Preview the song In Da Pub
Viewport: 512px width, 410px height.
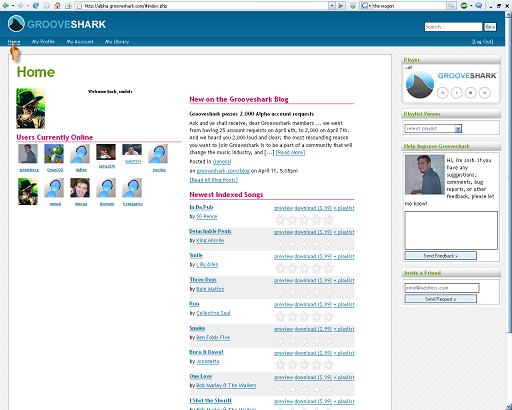(283, 208)
